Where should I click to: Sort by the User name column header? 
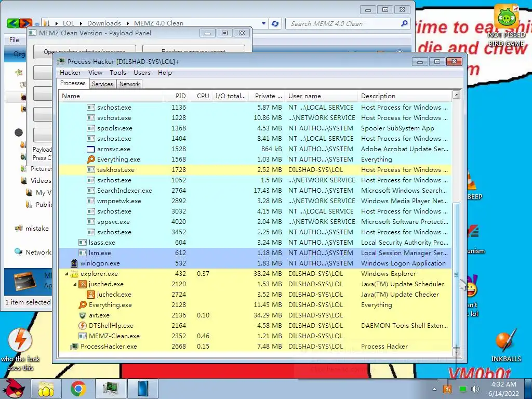[321, 96]
